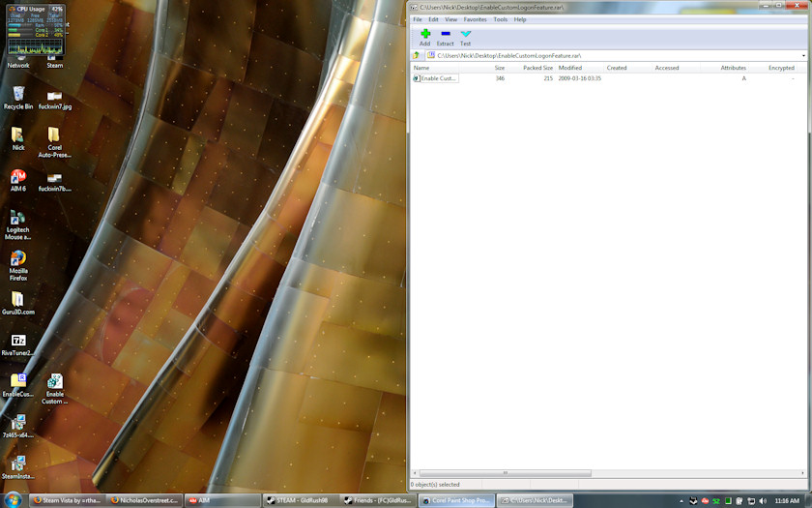Click the red AIM tray icon

[x=705, y=501]
